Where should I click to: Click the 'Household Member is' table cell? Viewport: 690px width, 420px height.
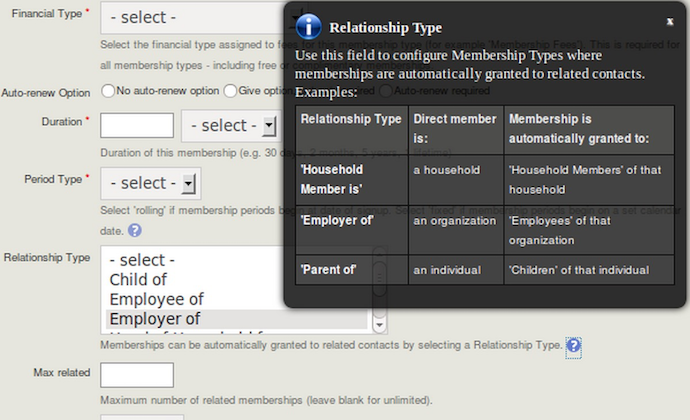point(352,179)
